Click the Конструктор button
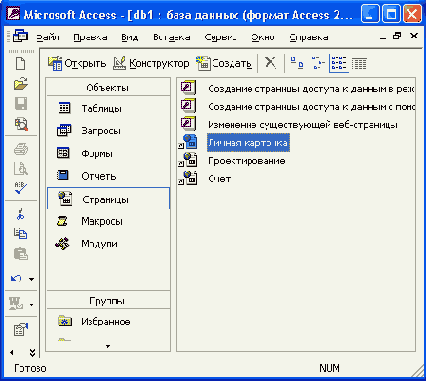 (151, 63)
